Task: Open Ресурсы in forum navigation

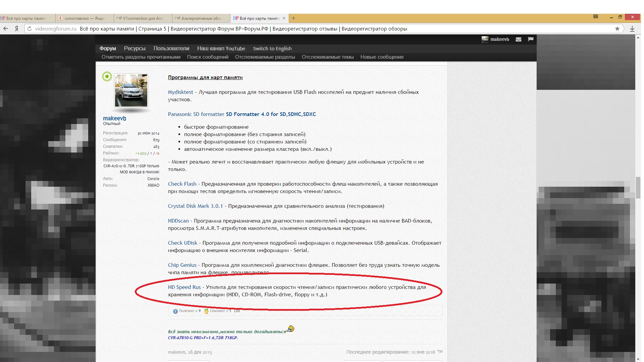Action: click(135, 49)
